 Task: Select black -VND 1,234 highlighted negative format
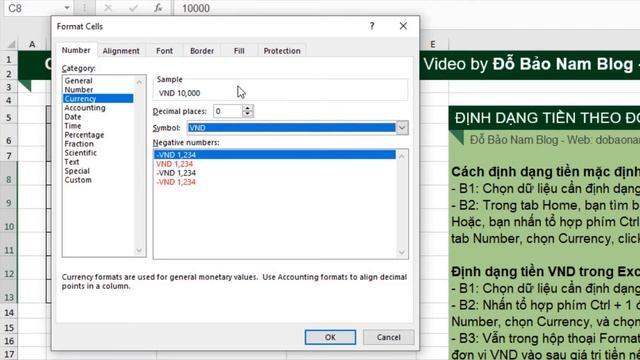[275, 155]
